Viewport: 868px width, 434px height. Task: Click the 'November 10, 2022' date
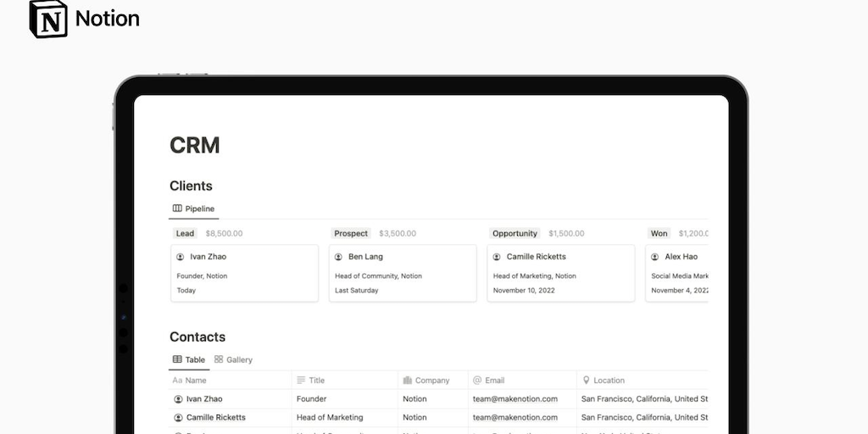tap(524, 290)
